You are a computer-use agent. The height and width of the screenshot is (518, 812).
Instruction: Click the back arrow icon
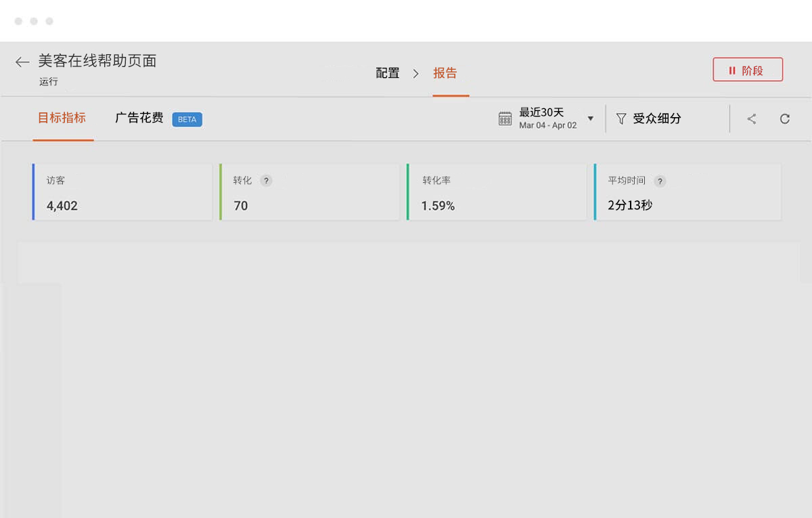click(x=22, y=62)
